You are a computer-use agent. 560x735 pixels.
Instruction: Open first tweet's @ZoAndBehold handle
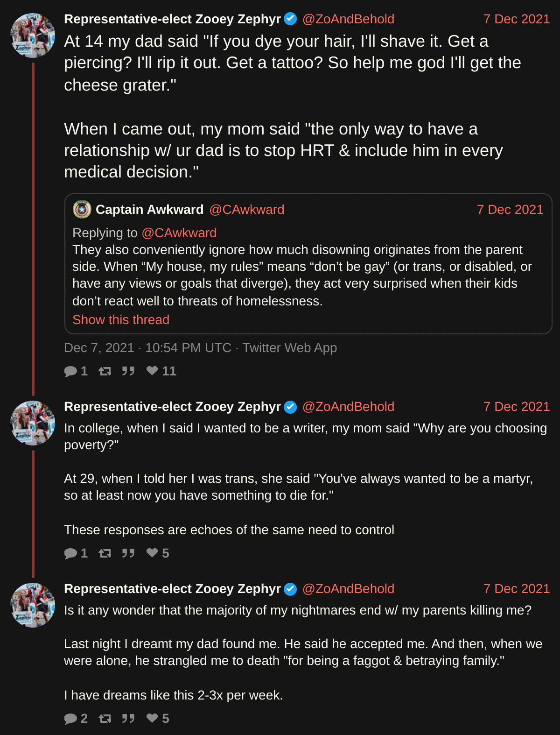click(348, 19)
